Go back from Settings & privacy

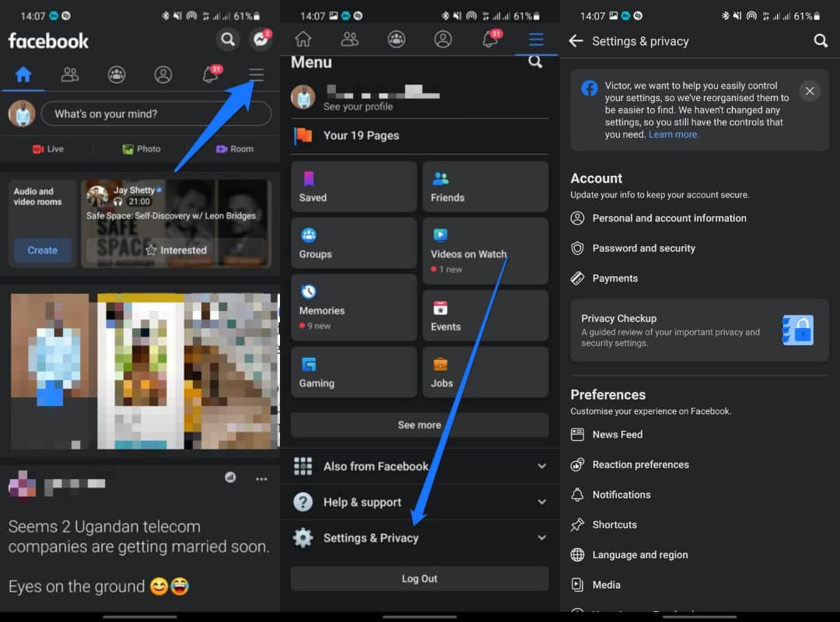click(x=576, y=40)
